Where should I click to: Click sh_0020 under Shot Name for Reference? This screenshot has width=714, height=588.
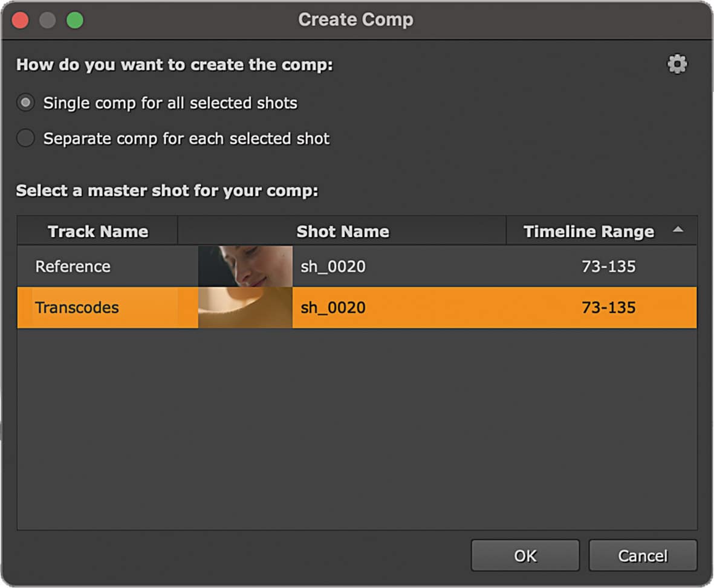pyautogui.click(x=332, y=266)
